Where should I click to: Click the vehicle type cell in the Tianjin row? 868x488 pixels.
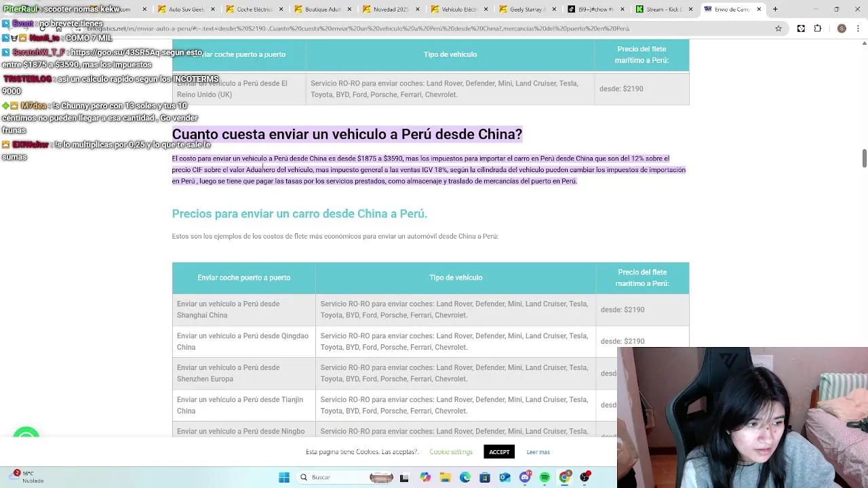tap(455, 405)
